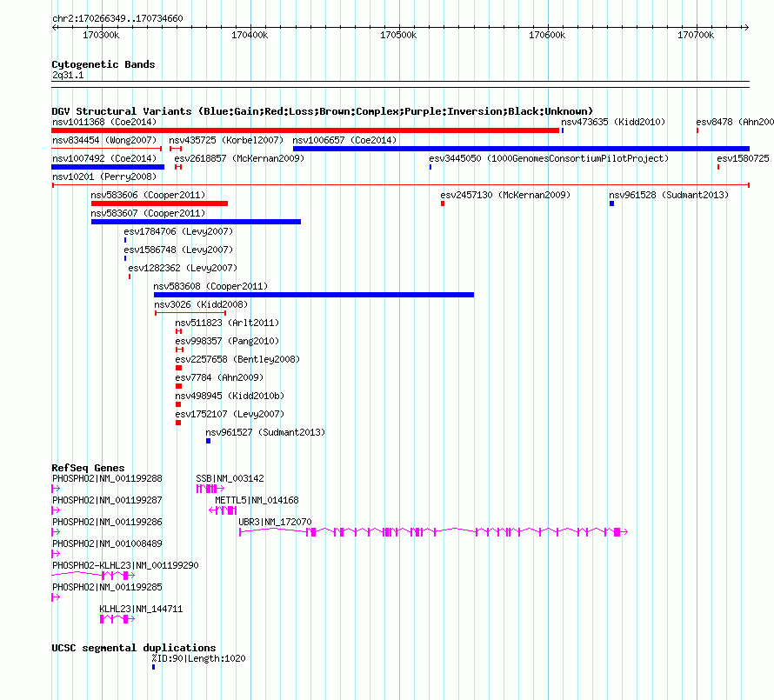Click the esv1282362 (Levy2007) label
The height and width of the screenshot is (700, 774).
(x=183, y=268)
